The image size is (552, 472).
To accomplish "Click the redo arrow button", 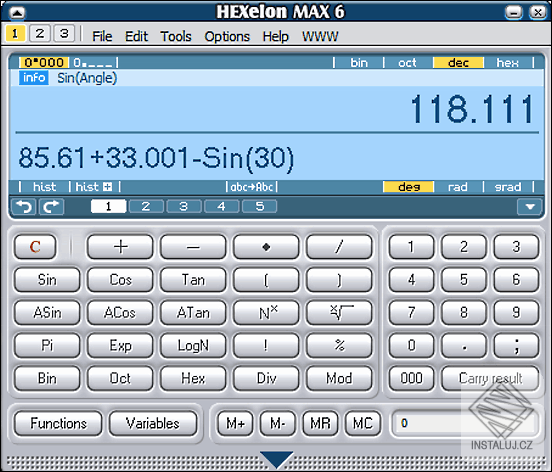I will coord(51,207).
